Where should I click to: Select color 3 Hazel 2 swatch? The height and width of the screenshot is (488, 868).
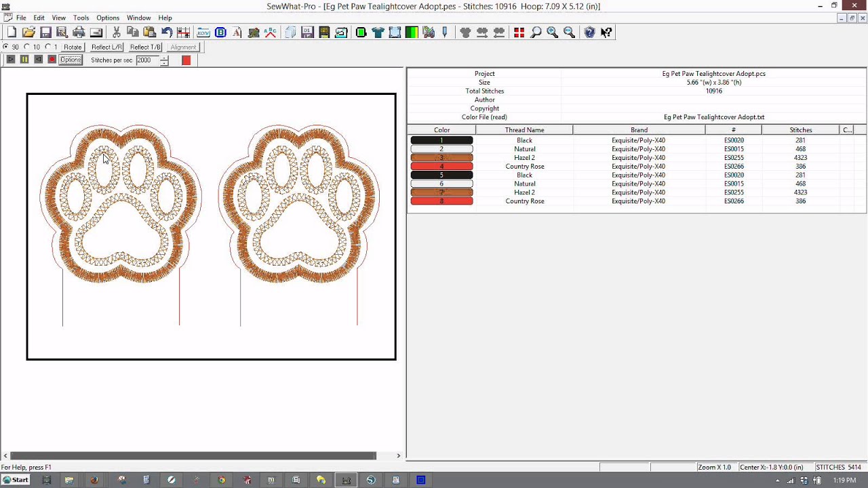(441, 158)
